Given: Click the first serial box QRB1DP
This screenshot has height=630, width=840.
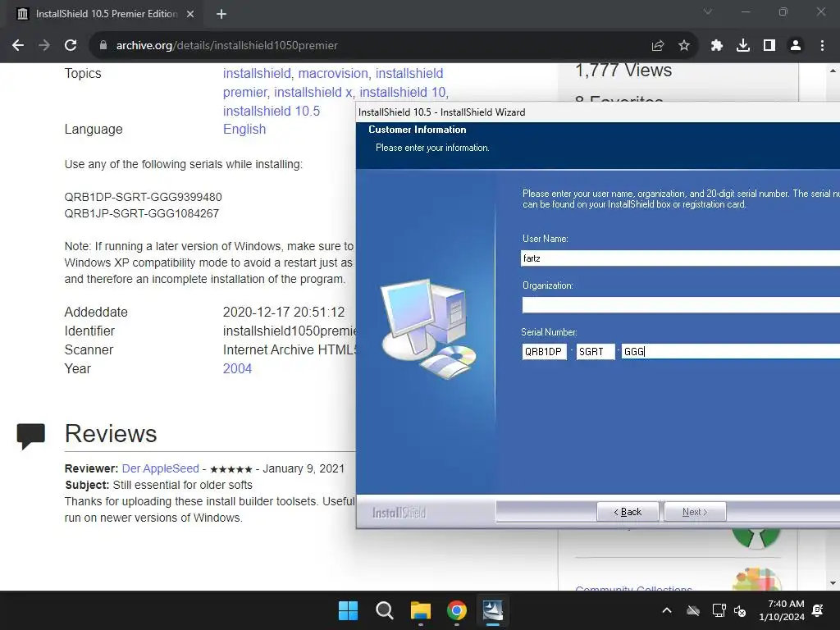Looking at the screenshot, I should pyautogui.click(x=544, y=351).
